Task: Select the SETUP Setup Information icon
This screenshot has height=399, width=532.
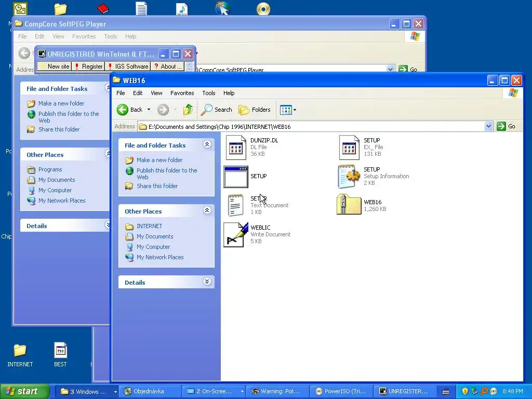Action: (349, 177)
